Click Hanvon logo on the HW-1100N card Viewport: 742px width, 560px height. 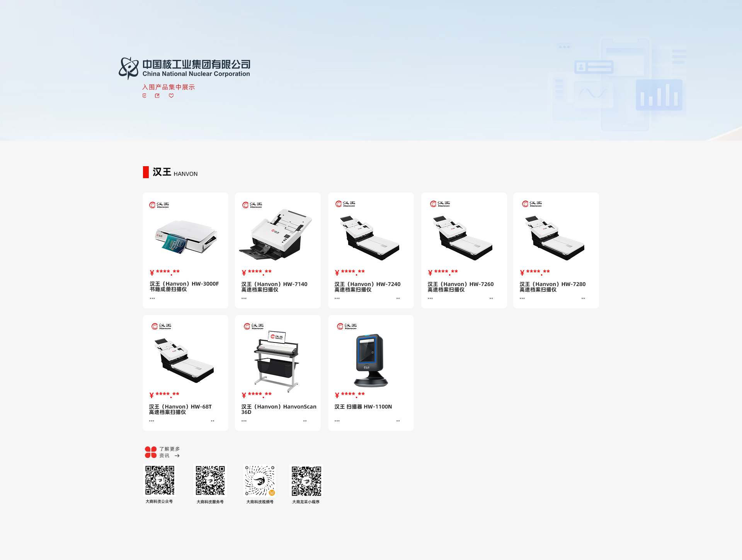coord(347,326)
